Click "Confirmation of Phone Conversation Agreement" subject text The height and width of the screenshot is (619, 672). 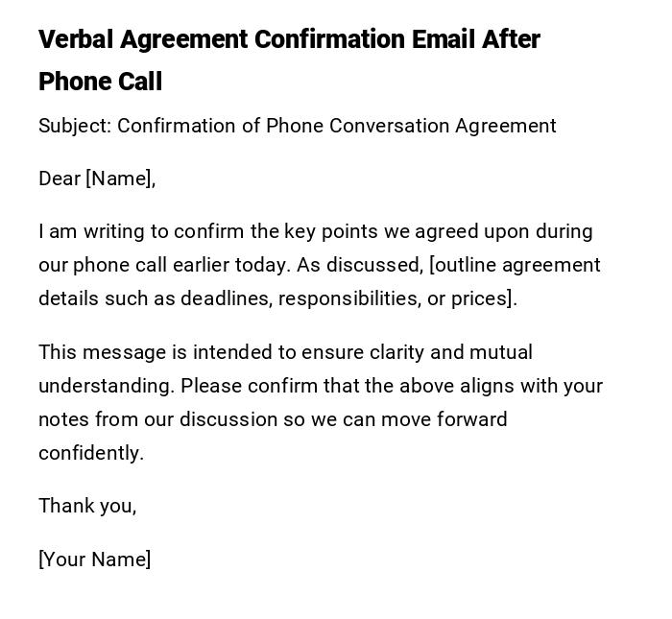click(x=337, y=126)
